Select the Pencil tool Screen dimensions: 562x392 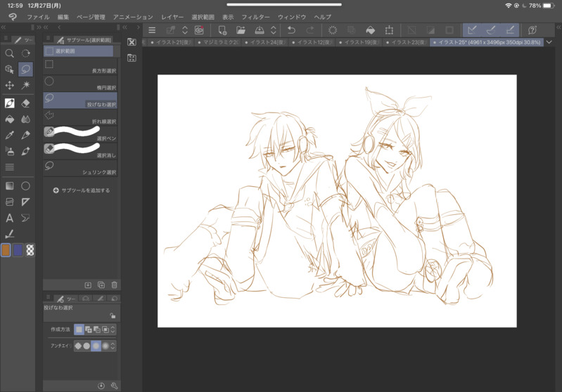pyautogui.click(x=25, y=135)
